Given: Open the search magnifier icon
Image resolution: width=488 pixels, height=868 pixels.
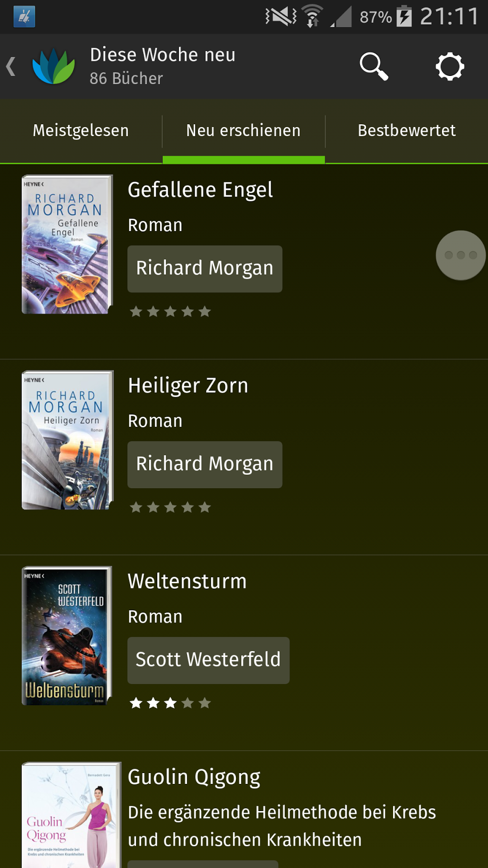Looking at the screenshot, I should coord(374,66).
